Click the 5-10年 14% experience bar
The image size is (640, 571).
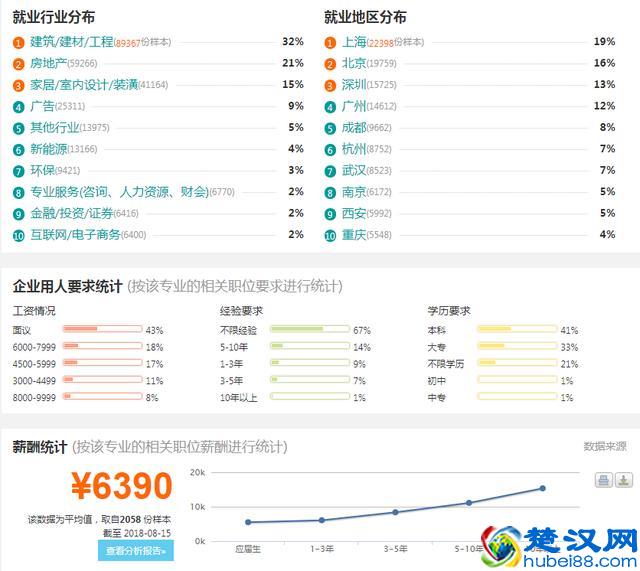(x=310, y=346)
